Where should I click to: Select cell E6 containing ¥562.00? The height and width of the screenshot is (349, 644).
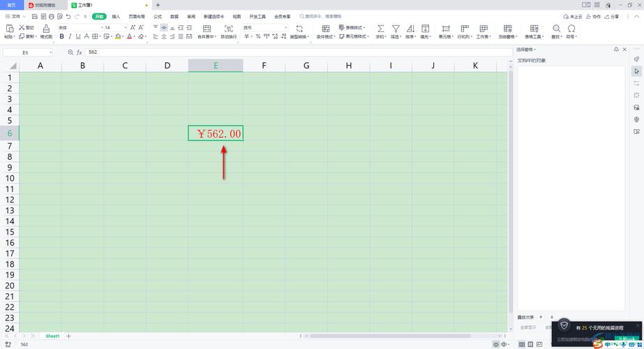click(x=216, y=133)
